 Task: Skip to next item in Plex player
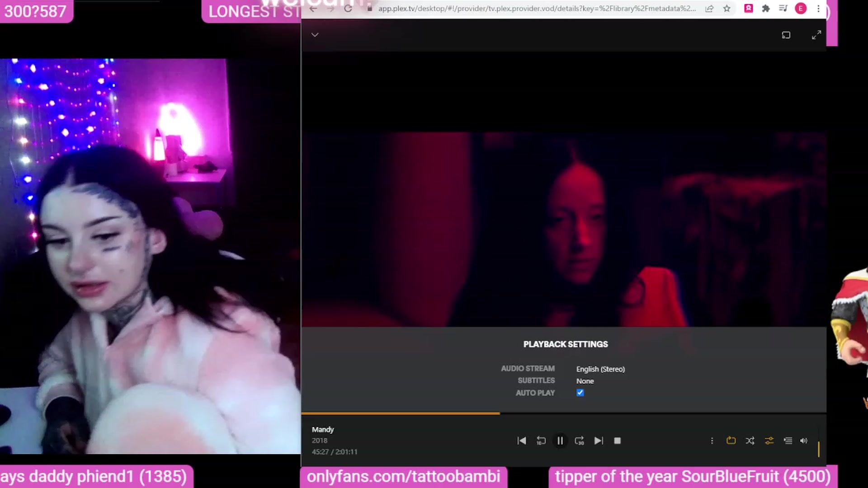point(599,441)
